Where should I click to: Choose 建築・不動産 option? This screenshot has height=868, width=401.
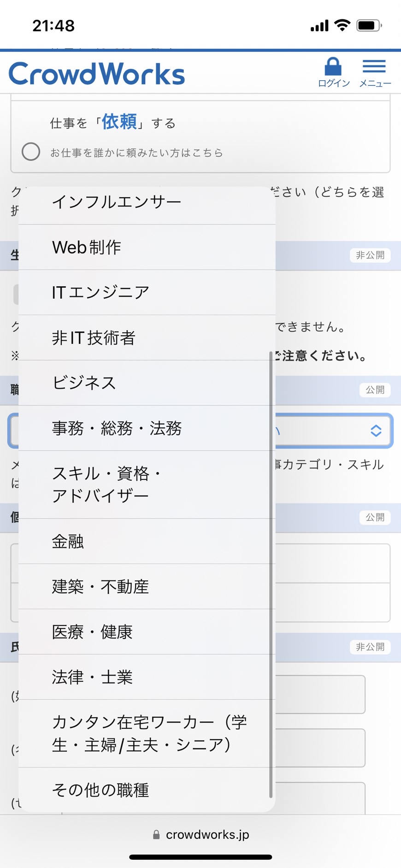tap(147, 586)
